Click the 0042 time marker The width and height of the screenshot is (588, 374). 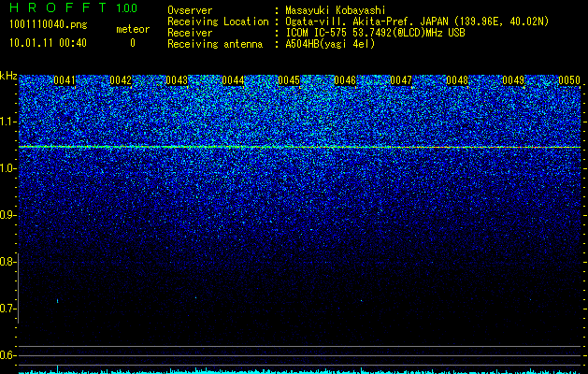[121, 80]
